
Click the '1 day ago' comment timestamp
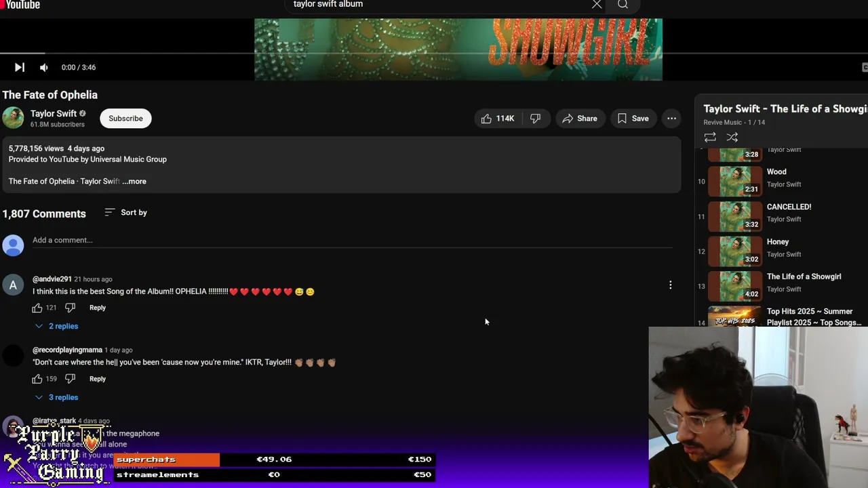tap(119, 350)
